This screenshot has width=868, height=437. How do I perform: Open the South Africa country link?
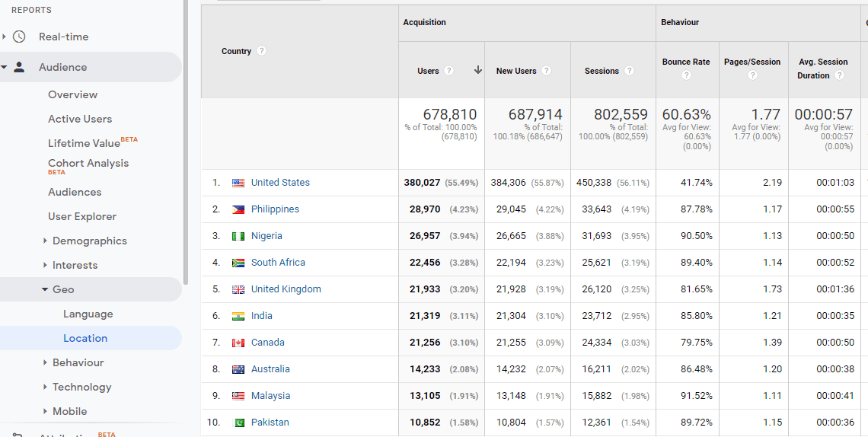[278, 263]
